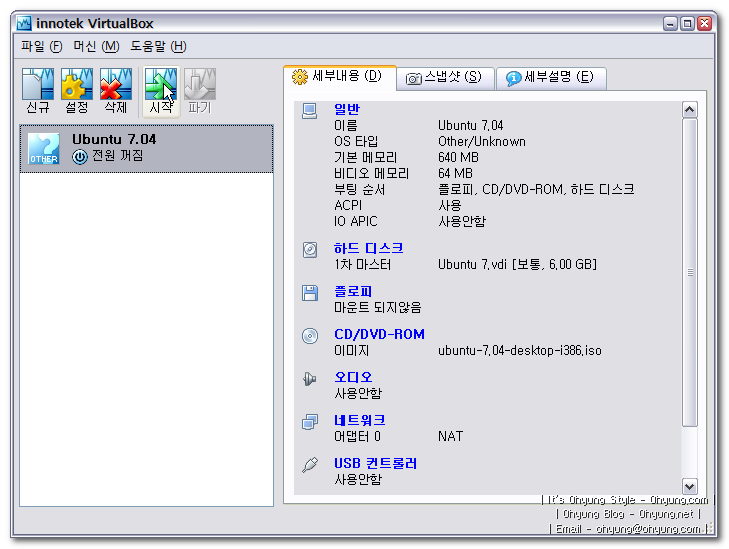Click the ACPI label
The image size is (729, 549).
click(348, 205)
